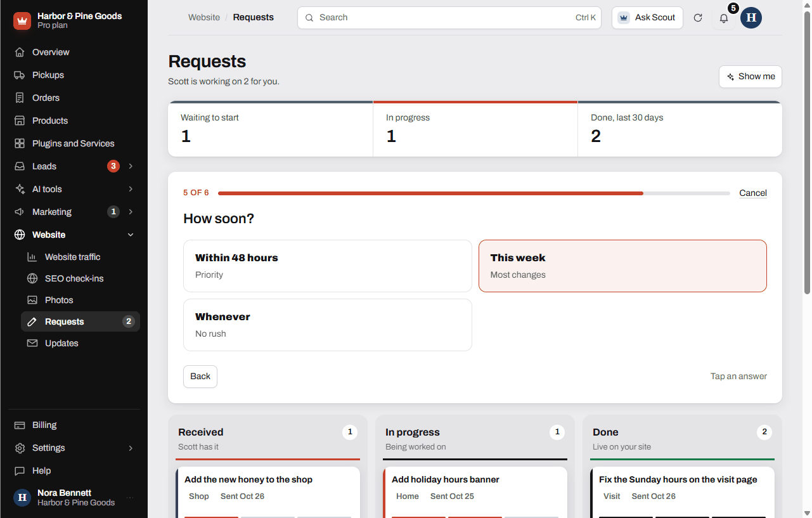Click the 5 of 6 progress bar

pyautogui.click(x=474, y=193)
